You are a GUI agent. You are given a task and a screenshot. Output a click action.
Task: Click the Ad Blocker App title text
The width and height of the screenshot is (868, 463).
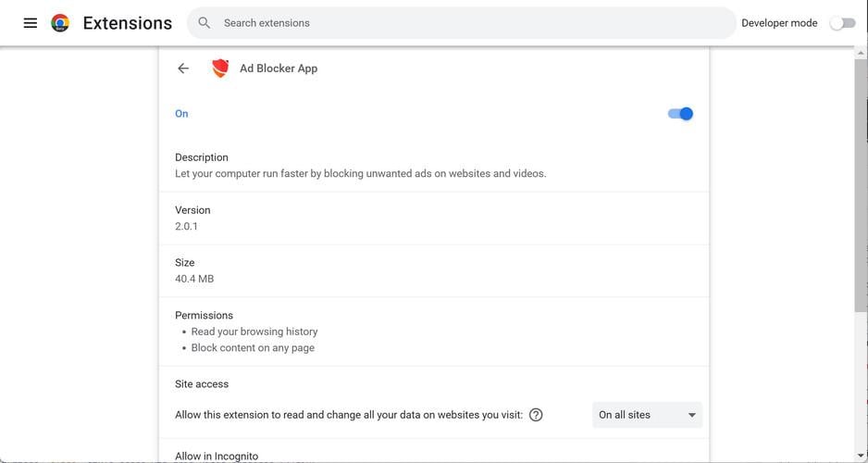coord(279,69)
